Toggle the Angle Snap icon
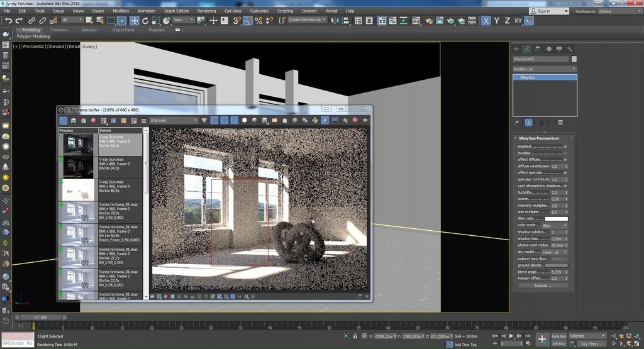The image size is (644, 349). pyautogui.click(x=248, y=20)
